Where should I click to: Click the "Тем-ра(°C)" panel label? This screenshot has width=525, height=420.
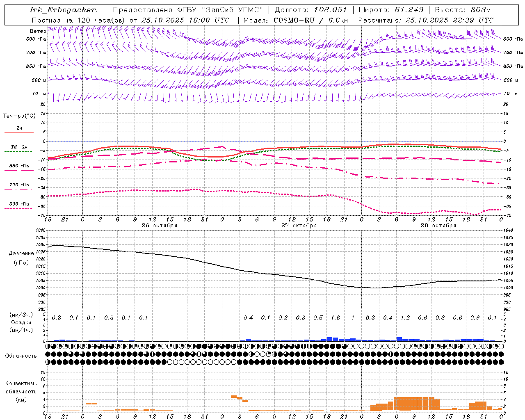[x=19, y=116]
